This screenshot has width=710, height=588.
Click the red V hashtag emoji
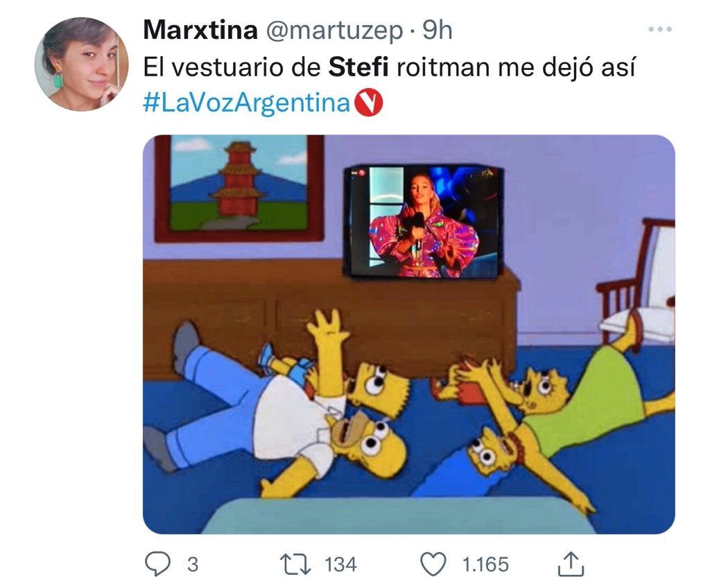[368, 103]
